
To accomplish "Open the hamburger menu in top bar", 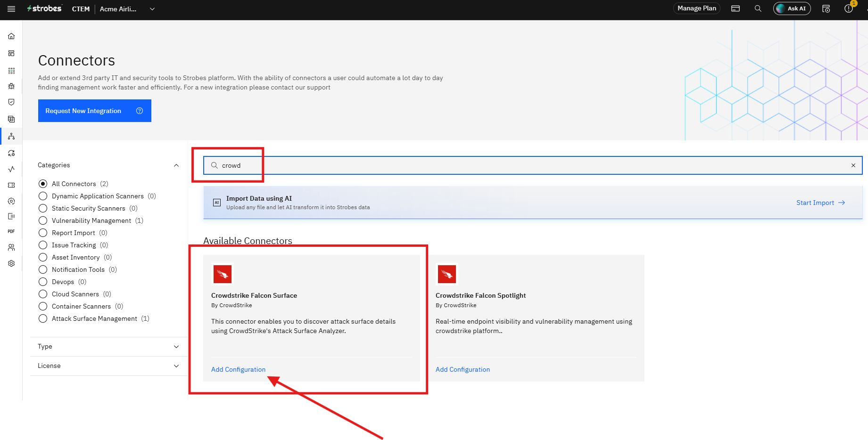I will click(x=11, y=9).
